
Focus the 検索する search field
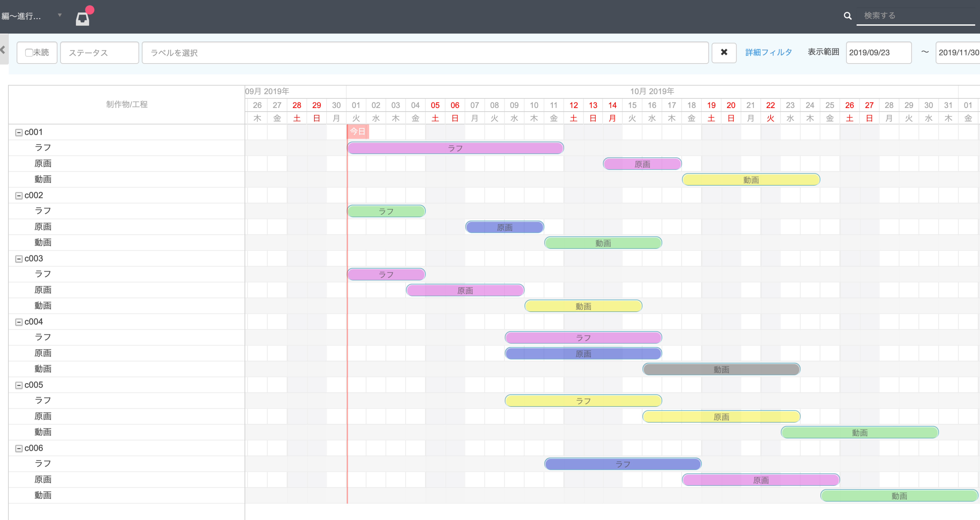click(x=916, y=16)
